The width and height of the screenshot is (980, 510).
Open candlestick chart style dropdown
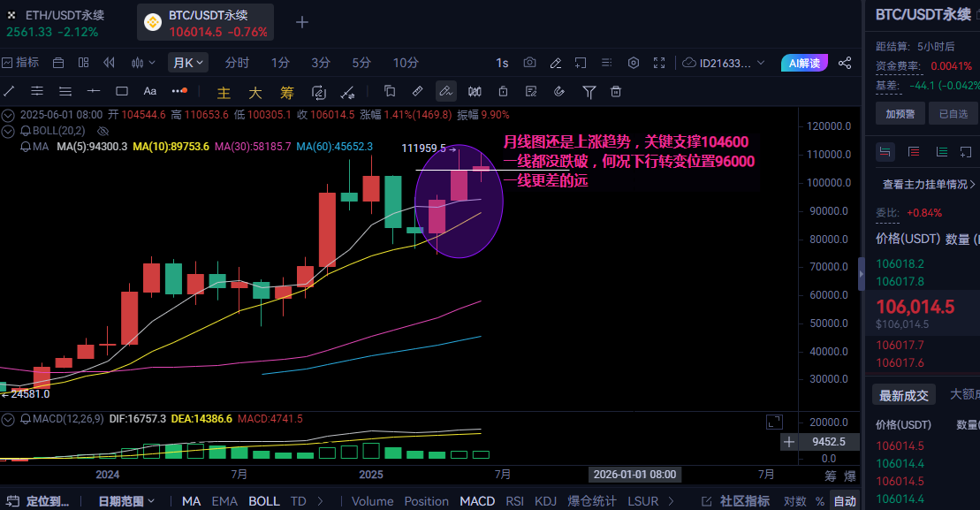(x=142, y=63)
